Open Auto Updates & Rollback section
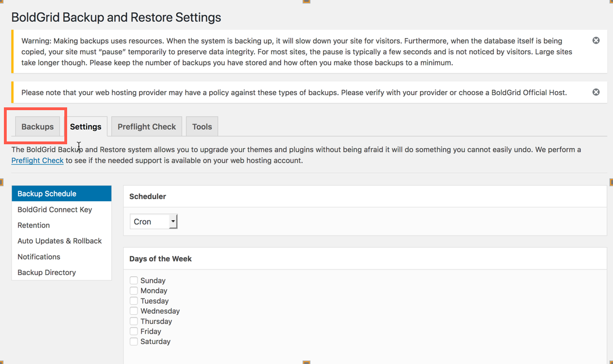 click(62, 241)
